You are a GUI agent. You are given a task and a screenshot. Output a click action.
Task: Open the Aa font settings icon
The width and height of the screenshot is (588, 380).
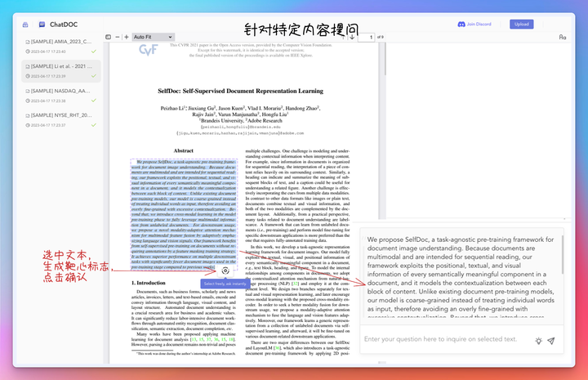[563, 37]
